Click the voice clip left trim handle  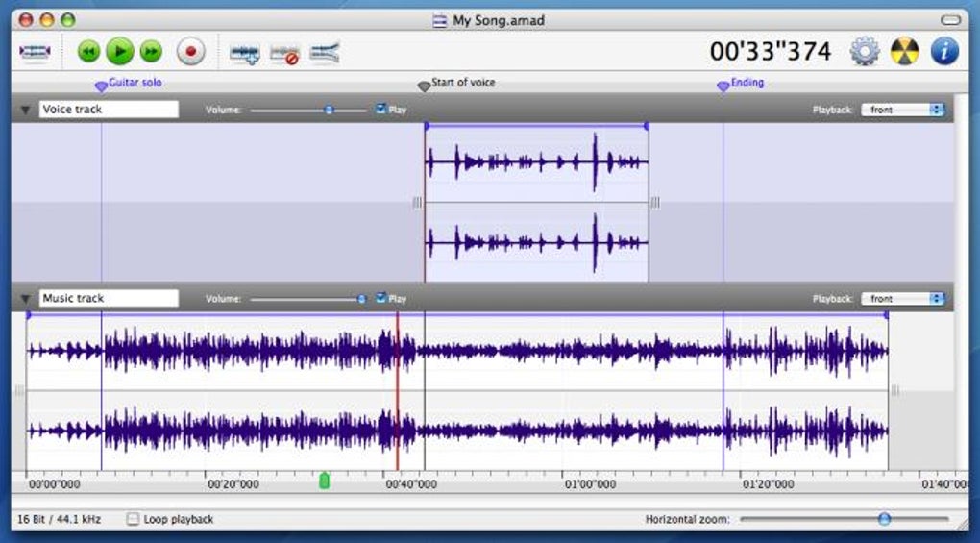point(417,203)
